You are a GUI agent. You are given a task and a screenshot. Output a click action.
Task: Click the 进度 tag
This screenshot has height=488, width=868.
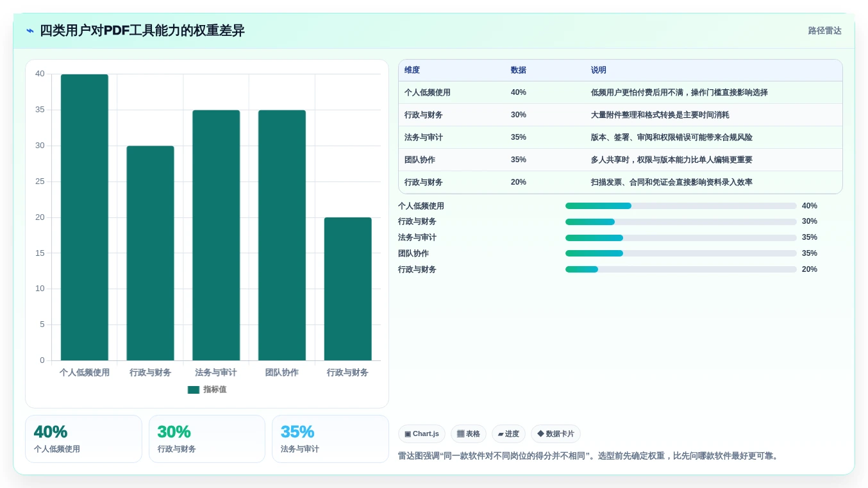[508, 434]
